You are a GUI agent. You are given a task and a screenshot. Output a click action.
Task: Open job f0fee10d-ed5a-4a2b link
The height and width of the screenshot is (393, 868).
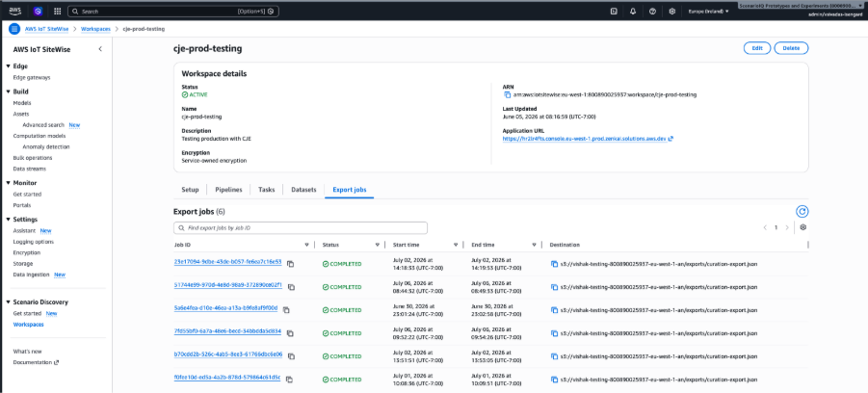point(227,378)
